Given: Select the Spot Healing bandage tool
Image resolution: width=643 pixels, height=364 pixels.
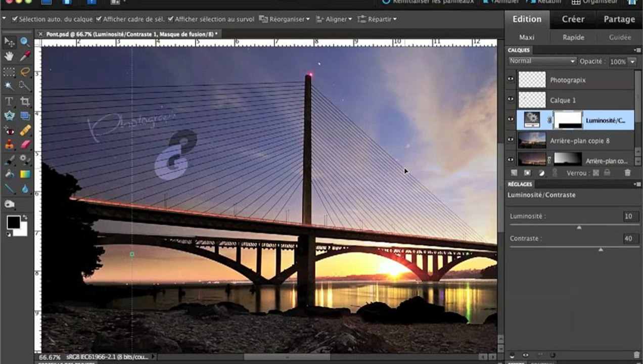Looking at the screenshot, I should click(x=25, y=130).
